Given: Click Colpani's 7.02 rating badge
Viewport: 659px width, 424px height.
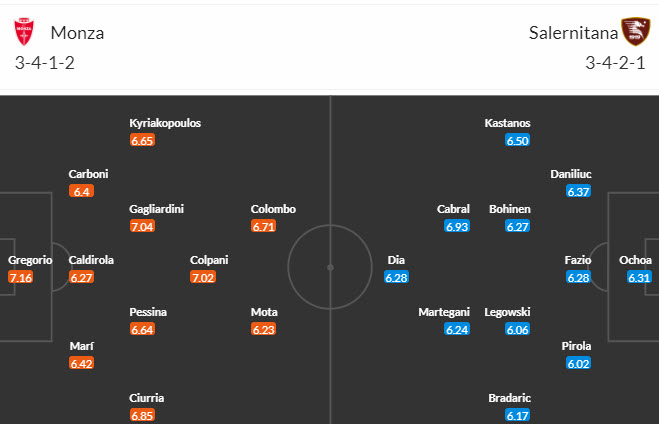Looking at the screenshot, I should click(203, 277).
